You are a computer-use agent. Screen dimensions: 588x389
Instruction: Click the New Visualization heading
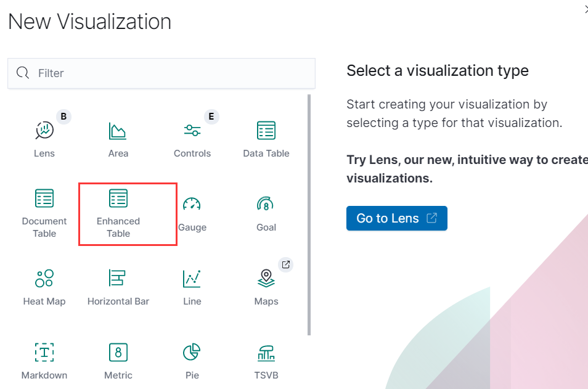89,22
